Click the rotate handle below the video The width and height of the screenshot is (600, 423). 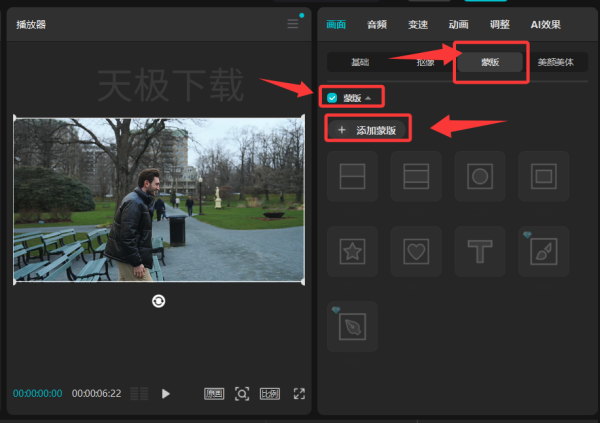pos(158,301)
